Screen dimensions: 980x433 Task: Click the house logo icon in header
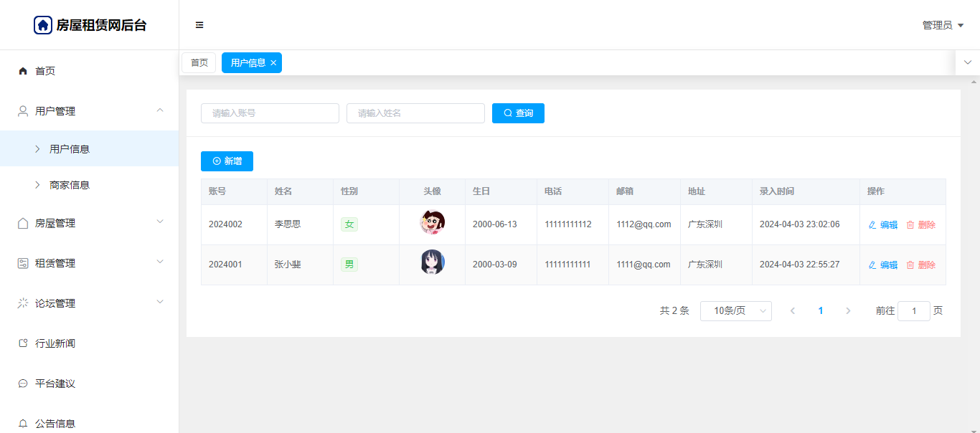43,25
